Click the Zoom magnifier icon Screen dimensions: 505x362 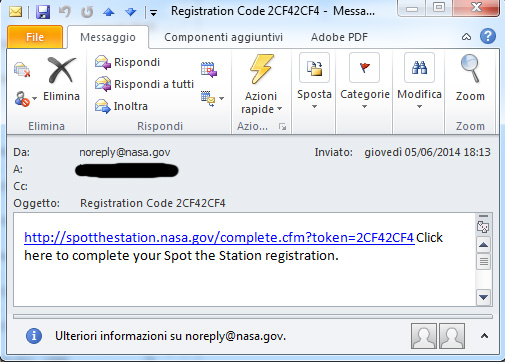pos(470,69)
